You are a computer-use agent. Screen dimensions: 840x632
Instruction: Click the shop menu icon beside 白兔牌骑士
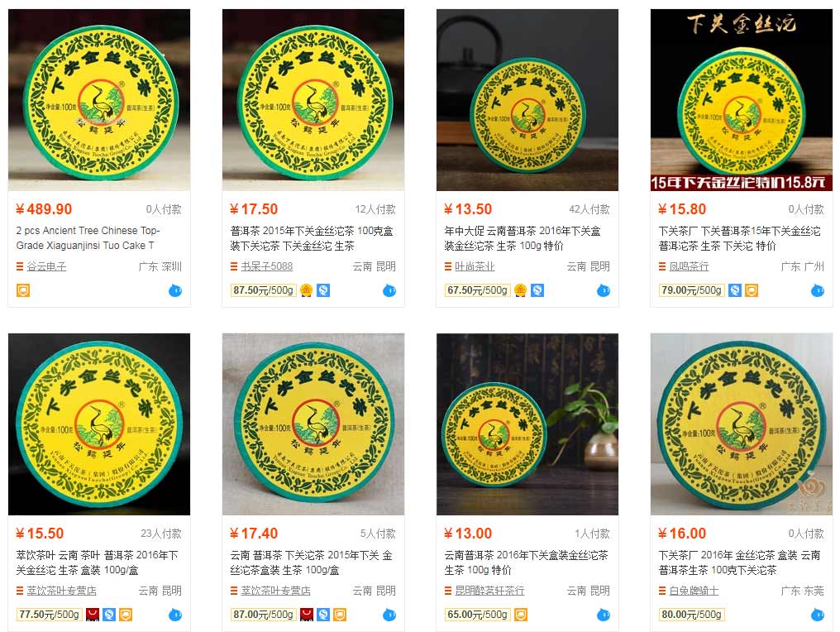tap(662, 591)
